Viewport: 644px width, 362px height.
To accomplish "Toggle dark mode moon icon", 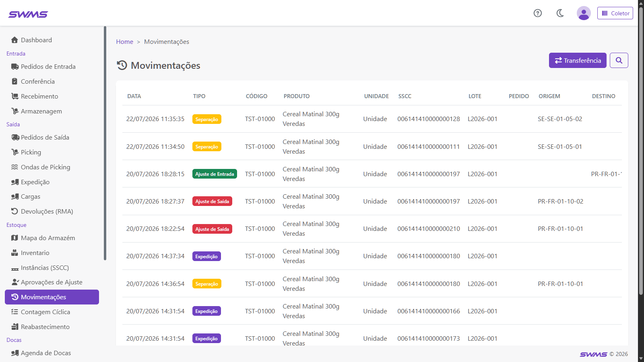I will point(560,13).
